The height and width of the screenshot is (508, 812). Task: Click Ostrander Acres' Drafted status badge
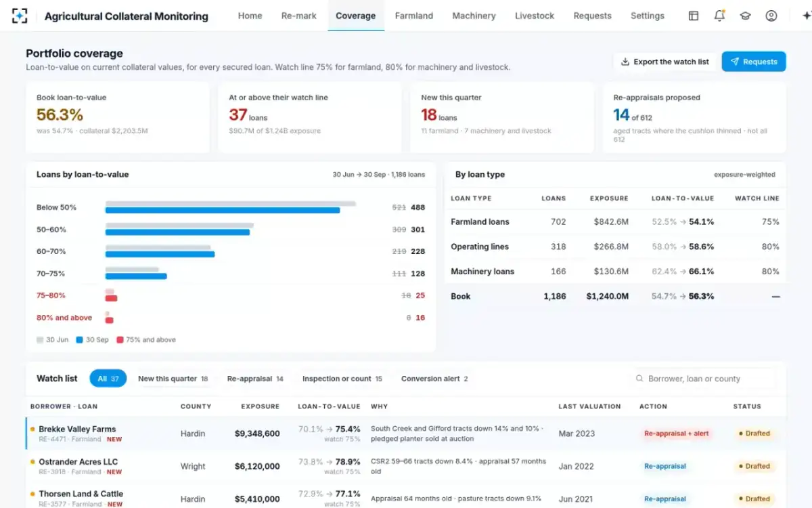754,466
